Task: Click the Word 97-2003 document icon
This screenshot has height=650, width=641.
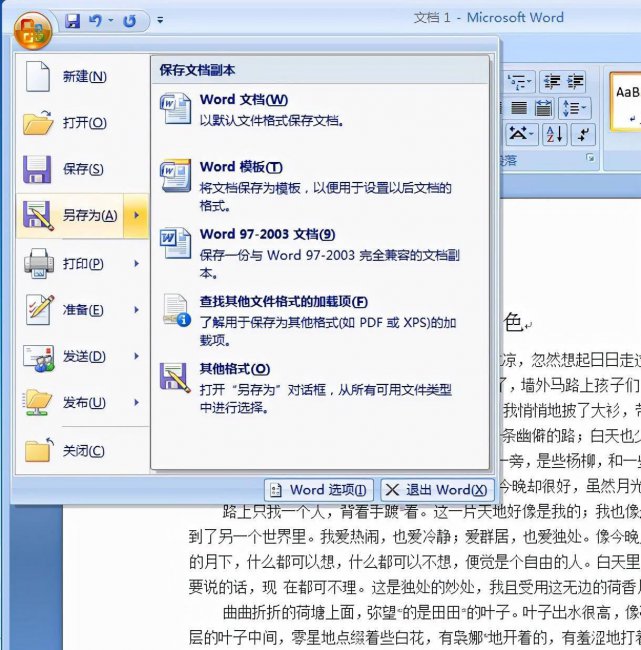Action: (176, 243)
